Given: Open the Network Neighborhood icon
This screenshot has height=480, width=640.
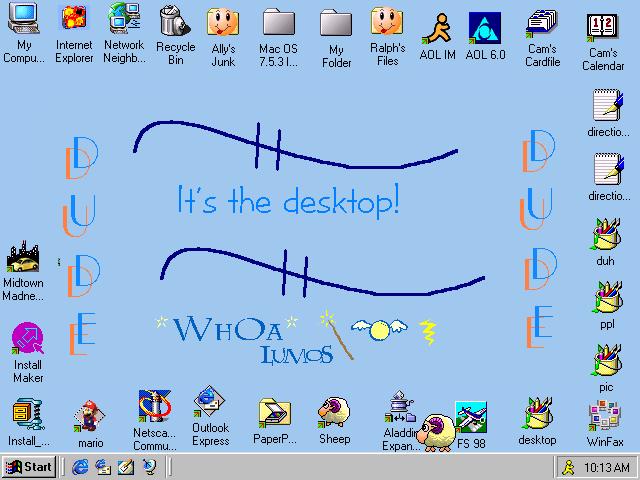Looking at the screenshot, I should (124, 18).
